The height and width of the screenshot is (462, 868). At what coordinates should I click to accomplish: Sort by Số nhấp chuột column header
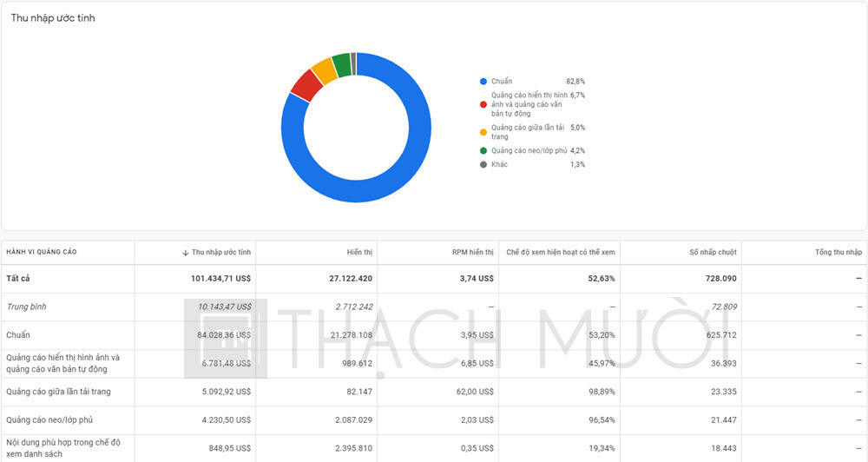[713, 253]
